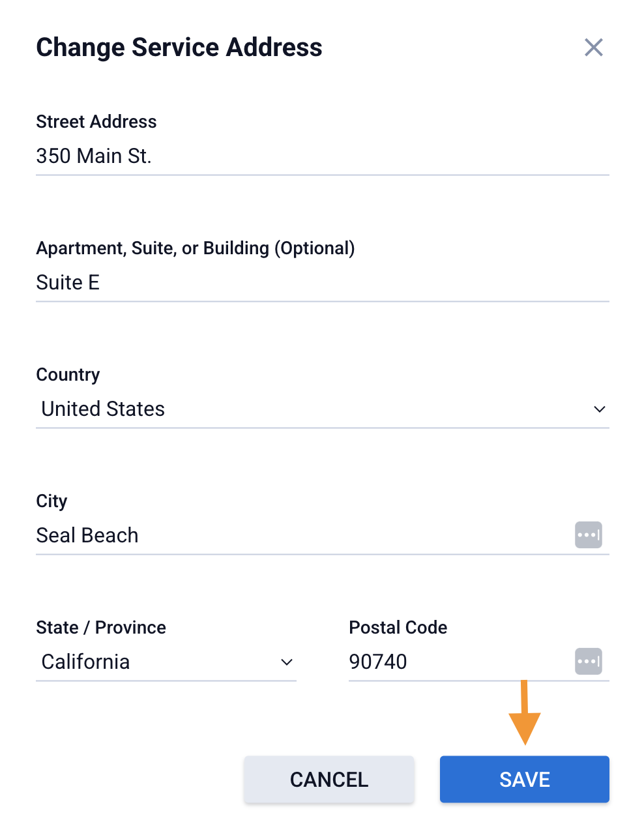The image size is (644, 837).
Task: Expand the Country dropdown chevron
Action: point(599,409)
